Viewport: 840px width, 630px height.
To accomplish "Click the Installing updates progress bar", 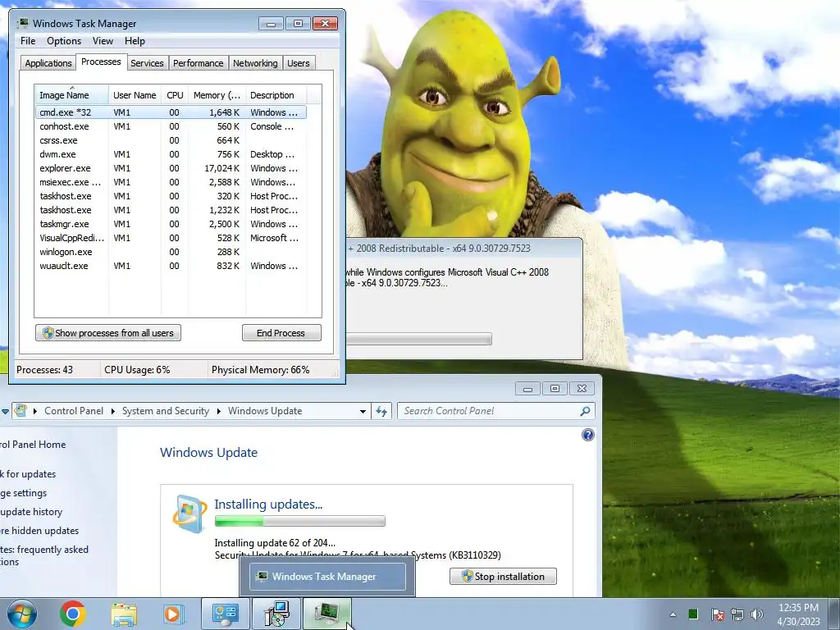I will click(x=300, y=521).
